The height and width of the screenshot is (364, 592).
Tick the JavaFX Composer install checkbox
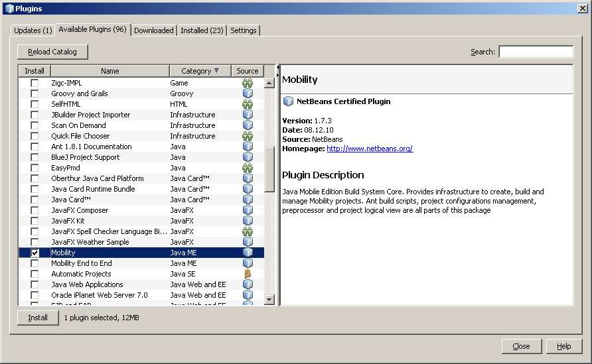tap(35, 210)
